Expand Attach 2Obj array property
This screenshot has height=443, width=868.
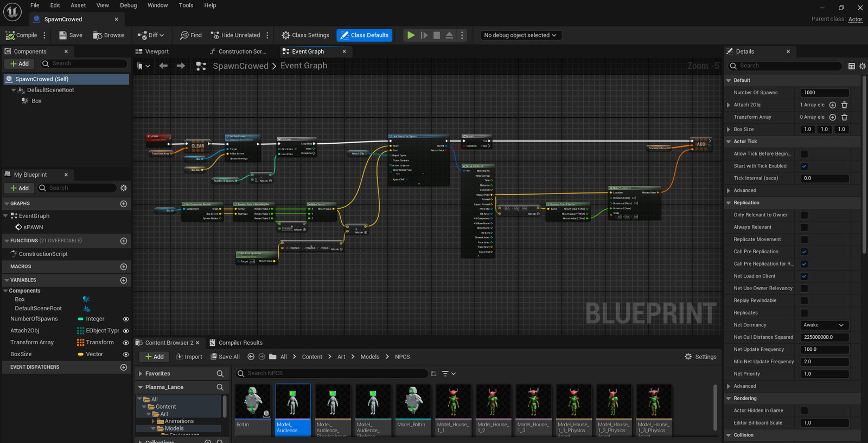pyautogui.click(x=729, y=105)
